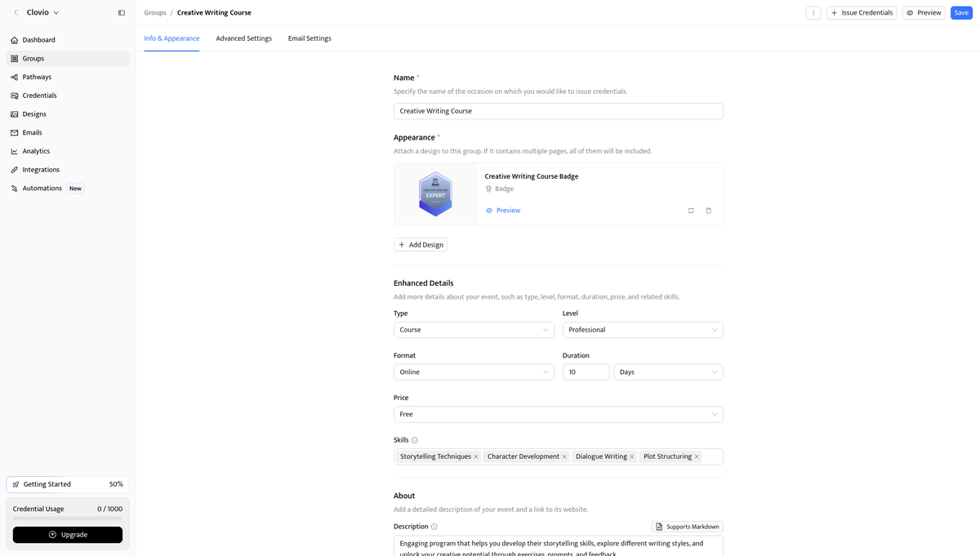This screenshot has width=980, height=556.
Task: Open the three-dot options menu
Action: pyautogui.click(x=813, y=12)
